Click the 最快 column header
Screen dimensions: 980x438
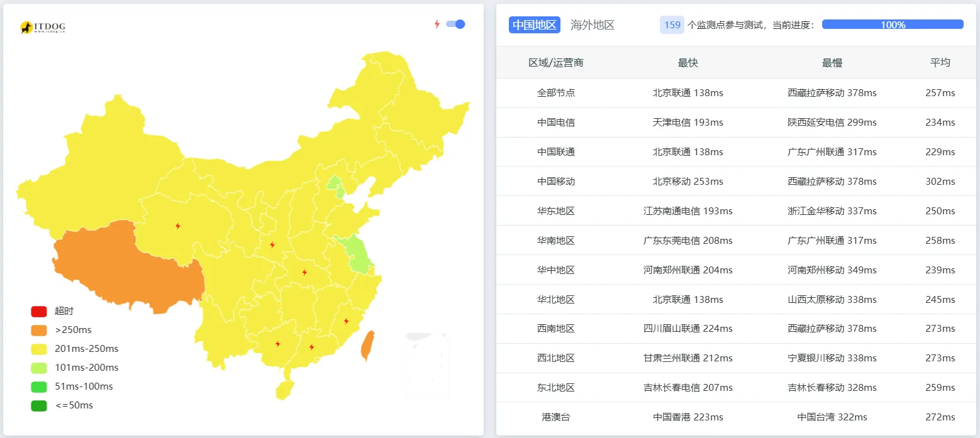coord(688,63)
